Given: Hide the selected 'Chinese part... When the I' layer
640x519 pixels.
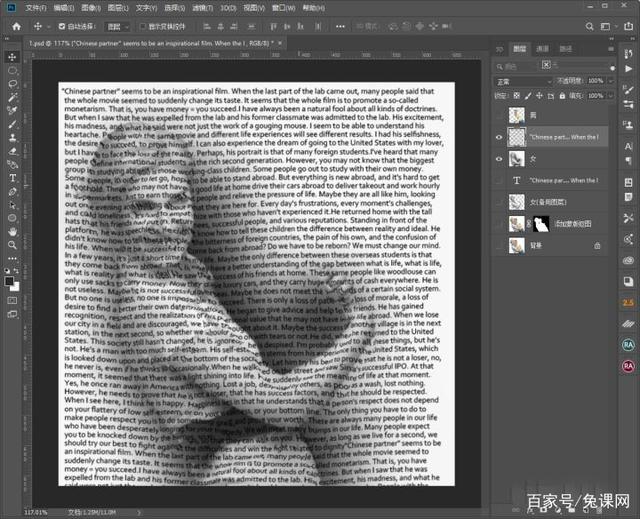Looking at the screenshot, I should [x=499, y=137].
